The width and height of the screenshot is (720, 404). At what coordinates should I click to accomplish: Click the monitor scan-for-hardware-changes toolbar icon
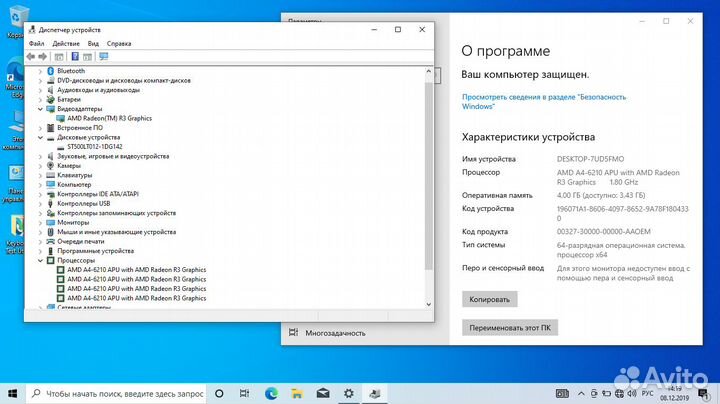(104, 56)
